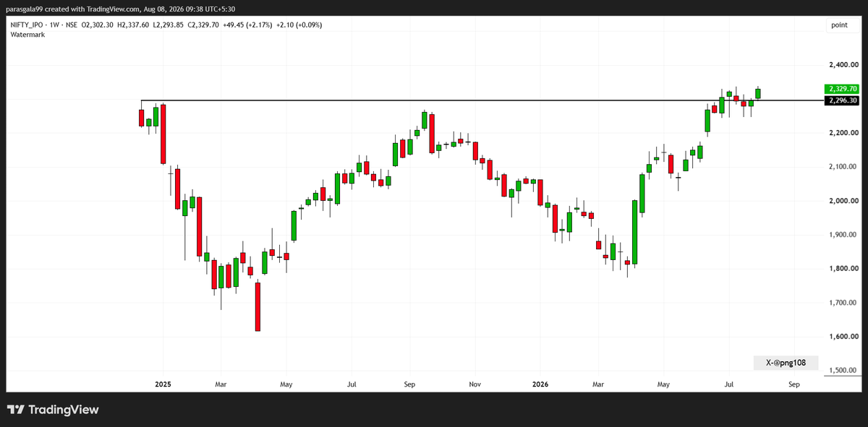Click the TradingView logo at bottom
The image size is (868, 427).
point(53,410)
